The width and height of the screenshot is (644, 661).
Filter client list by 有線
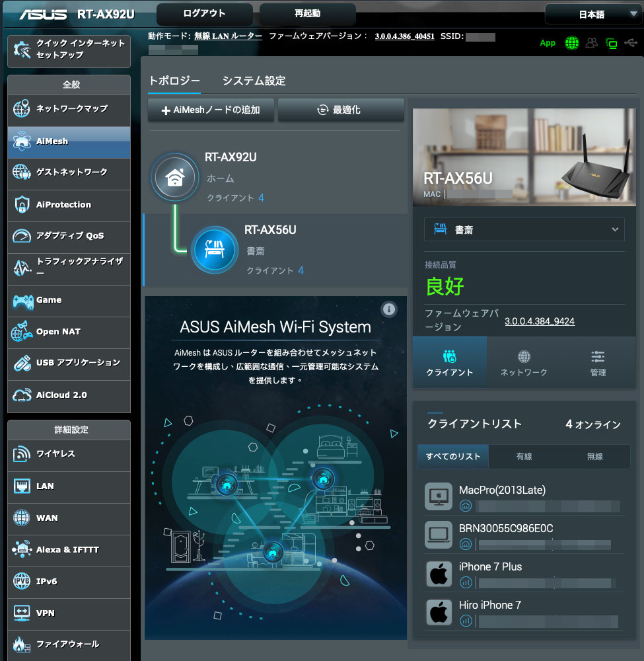coord(524,456)
